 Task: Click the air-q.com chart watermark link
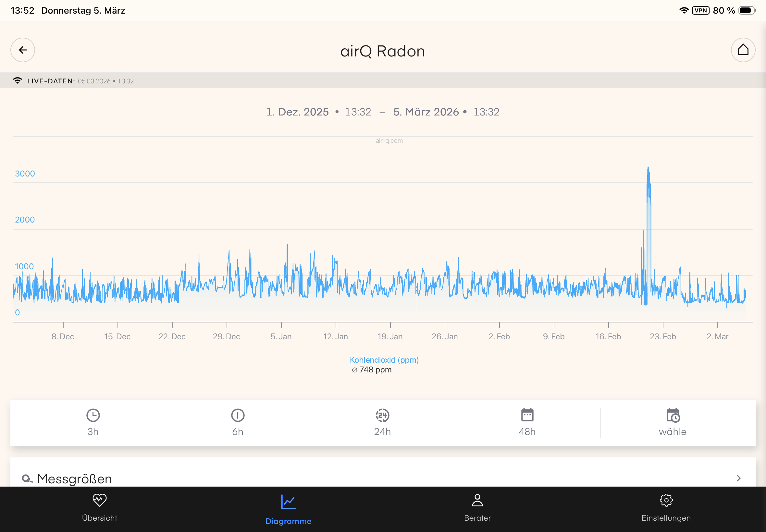pos(389,141)
